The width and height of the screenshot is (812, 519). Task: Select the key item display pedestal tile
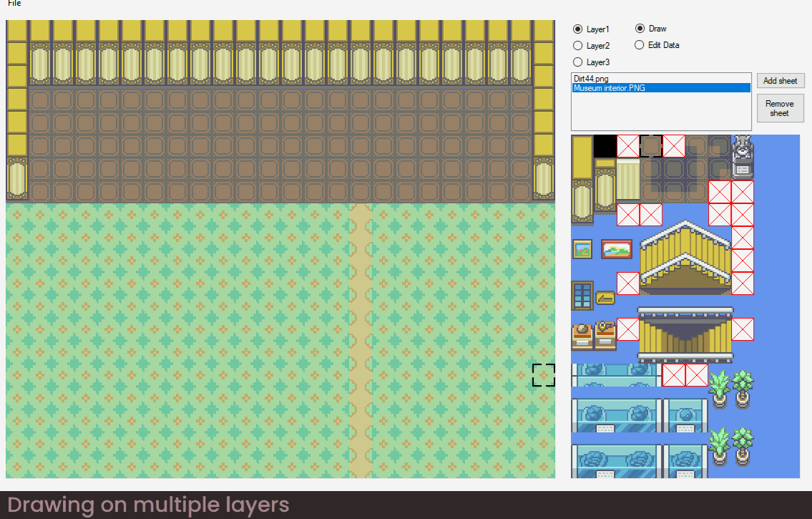(x=605, y=336)
